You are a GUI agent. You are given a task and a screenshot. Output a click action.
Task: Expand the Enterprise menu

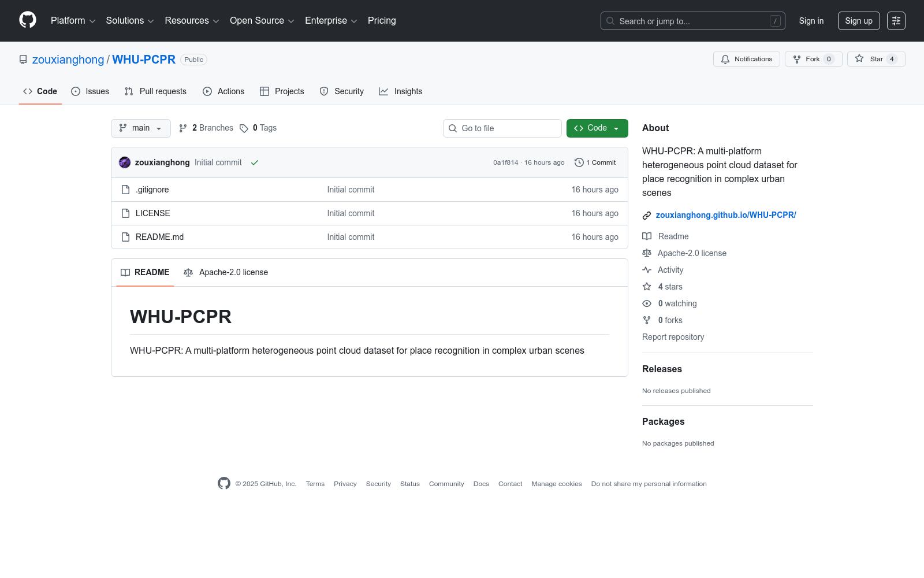pyautogui.click(x=331, y=21)
